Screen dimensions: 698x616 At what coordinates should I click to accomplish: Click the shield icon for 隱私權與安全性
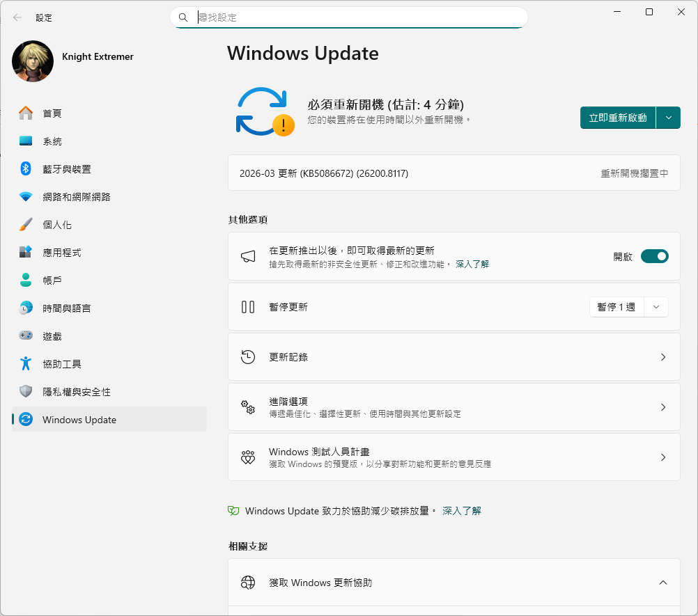pos(26,391)
